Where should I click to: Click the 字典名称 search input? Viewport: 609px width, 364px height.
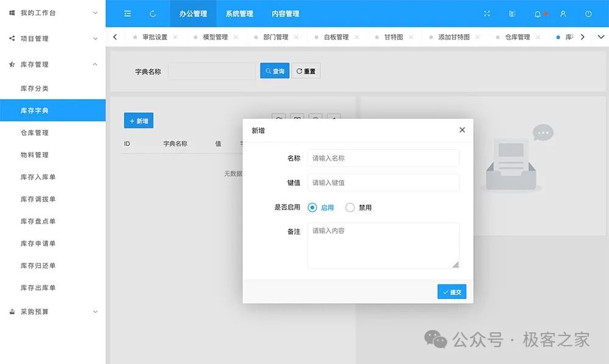[x=211, y=71]
